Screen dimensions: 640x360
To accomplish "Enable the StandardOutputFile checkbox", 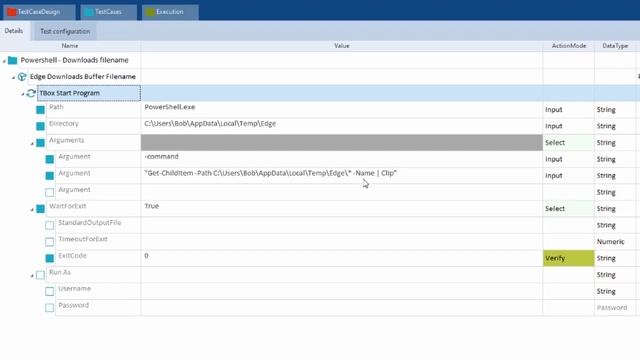I will tap(49, 225).
